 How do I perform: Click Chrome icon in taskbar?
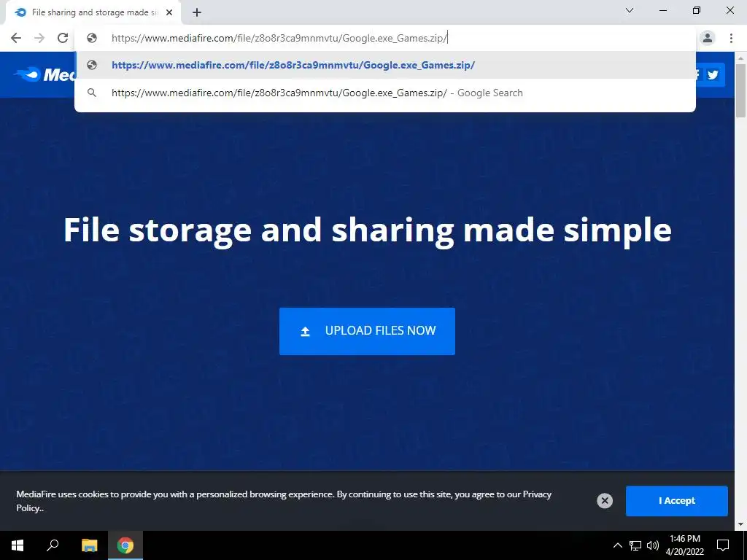pos(125,545)
